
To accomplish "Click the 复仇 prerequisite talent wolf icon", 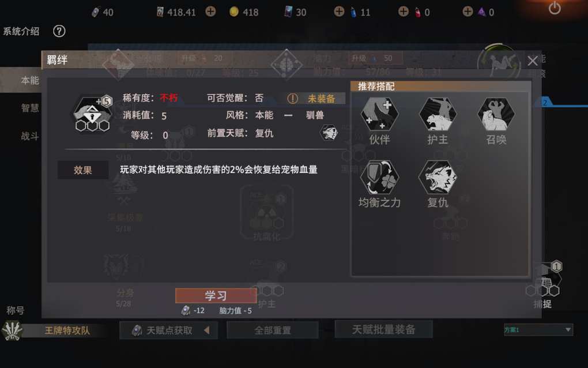I will (329, 133).
